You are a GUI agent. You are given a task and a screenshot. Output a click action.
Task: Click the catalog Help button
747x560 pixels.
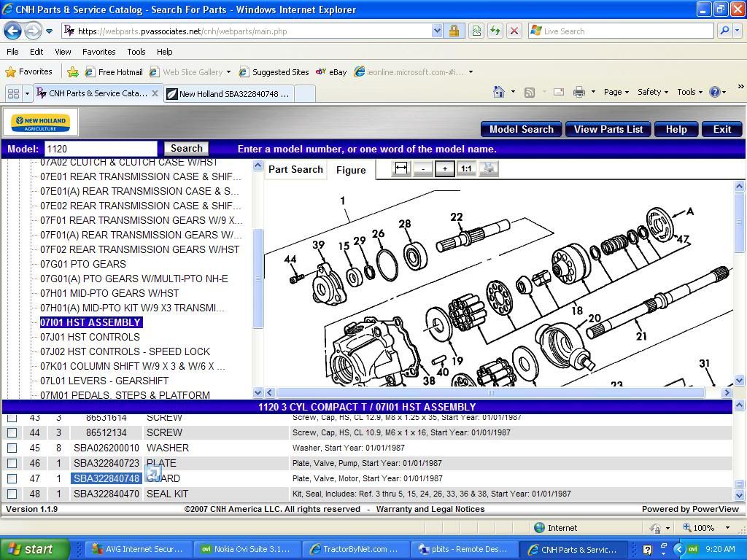point(676,129)
